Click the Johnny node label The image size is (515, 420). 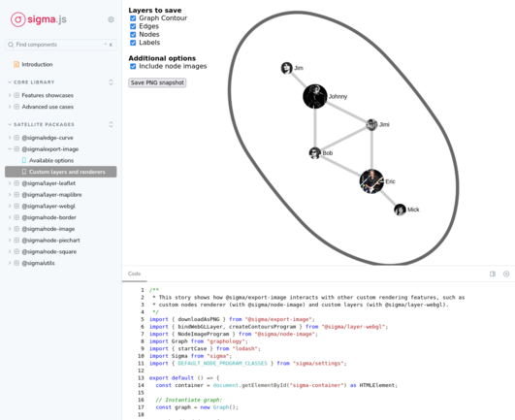coord(338,97)
